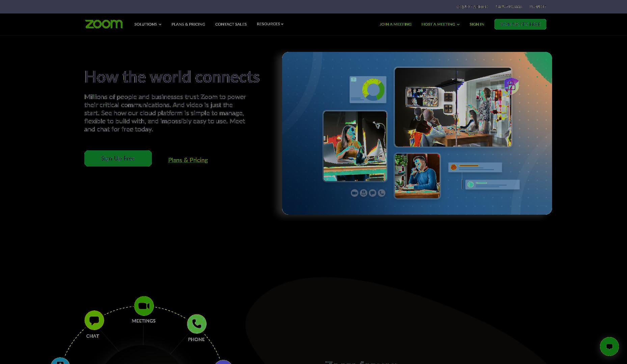Click the CHAT label
Viewport: 627px width, 364px height.
point(92,336)
